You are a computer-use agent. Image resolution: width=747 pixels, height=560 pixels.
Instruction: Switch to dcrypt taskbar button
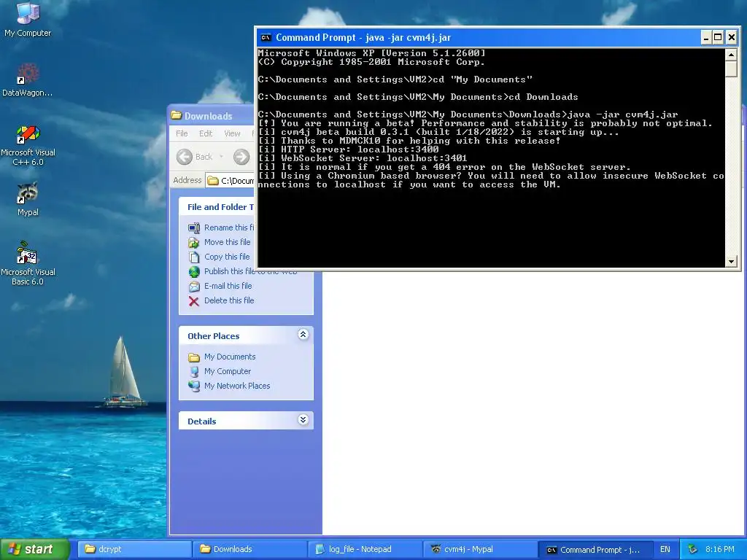pos(134,549)
